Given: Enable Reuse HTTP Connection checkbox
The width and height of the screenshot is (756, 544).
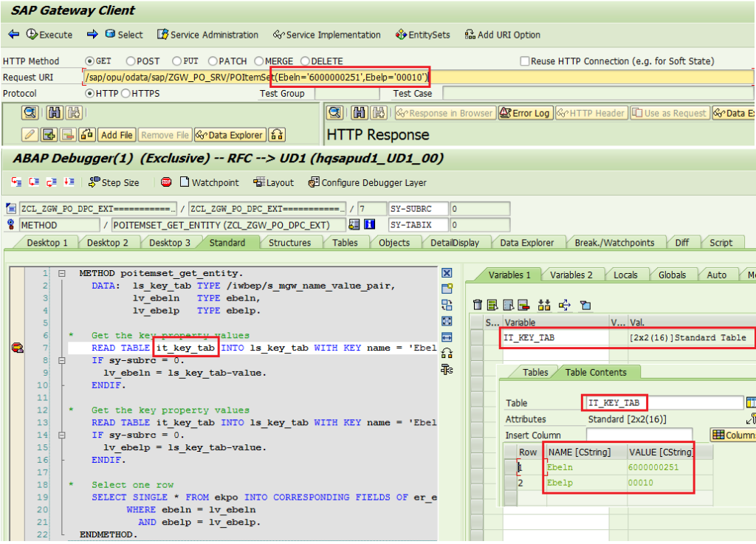Looking at the screenshot, I should [525, 61].
